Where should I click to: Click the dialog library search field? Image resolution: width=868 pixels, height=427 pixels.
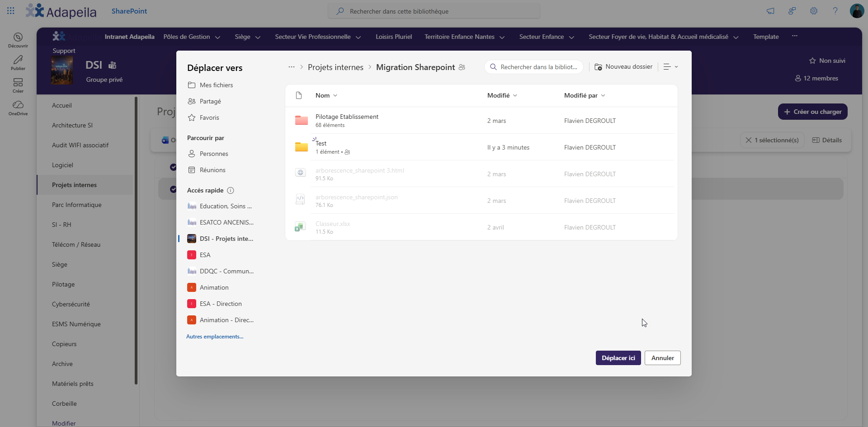click(534, 67)
